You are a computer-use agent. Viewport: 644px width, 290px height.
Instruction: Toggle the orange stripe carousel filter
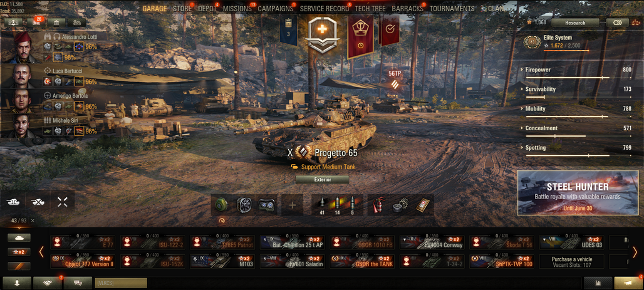(19, 266)
